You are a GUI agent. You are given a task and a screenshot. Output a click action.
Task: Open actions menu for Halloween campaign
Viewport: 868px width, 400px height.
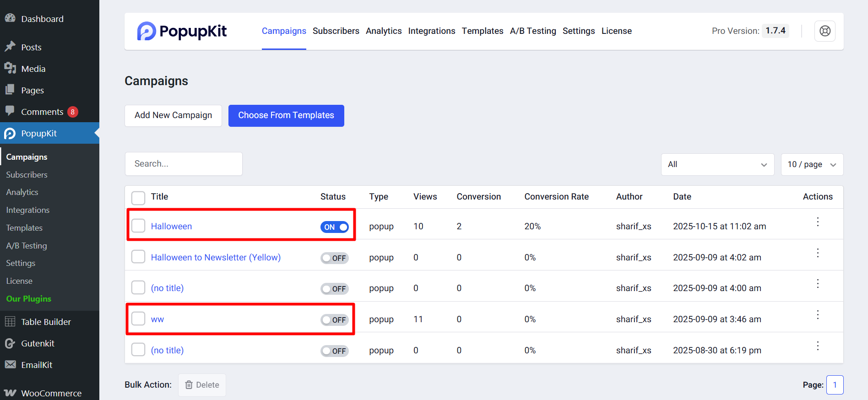coord(817,222)
